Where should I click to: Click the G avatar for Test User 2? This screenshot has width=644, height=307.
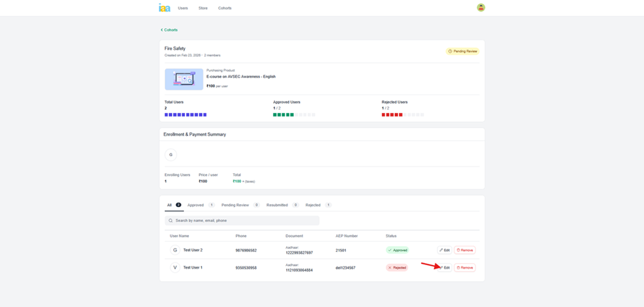pyautogui.click(x=175, y=250)
